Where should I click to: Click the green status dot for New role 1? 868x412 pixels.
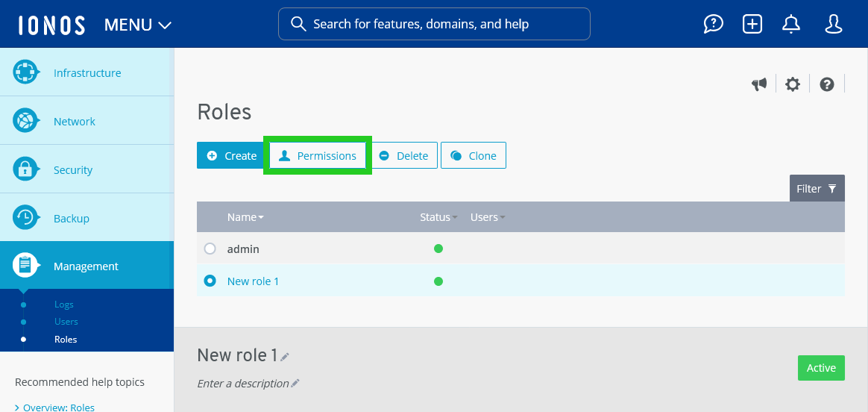438,281
